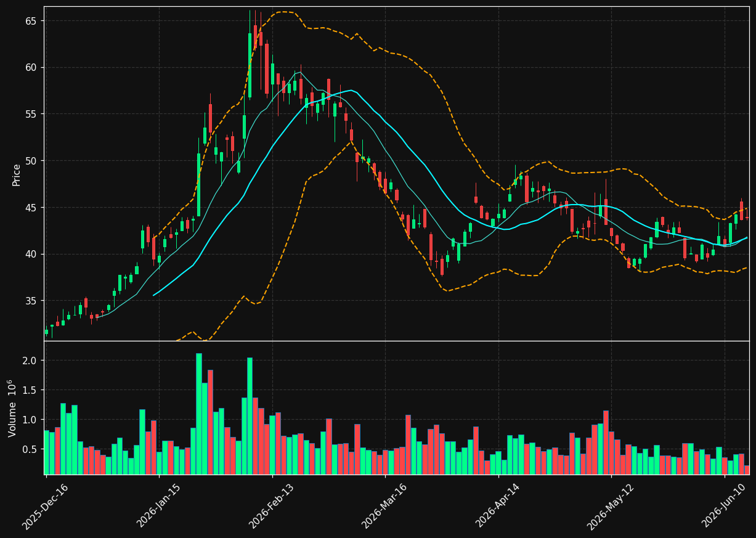Screen dimensions: 756x538
Task: Click the 0.5 volume tick label
Action: [30, 449]
